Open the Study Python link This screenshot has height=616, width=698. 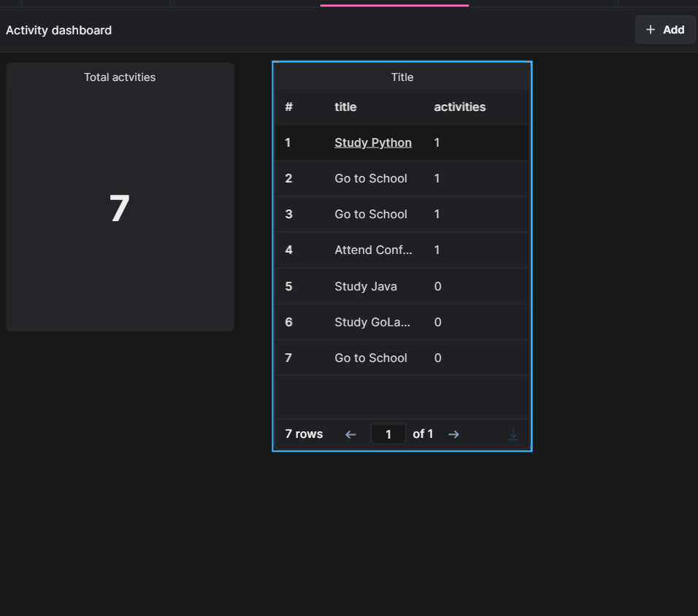pos(373,142)
